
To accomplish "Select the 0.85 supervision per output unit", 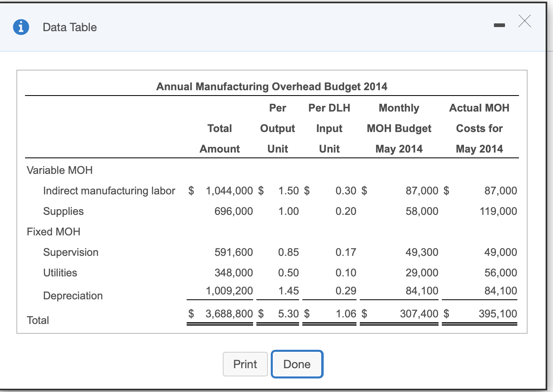I will point(289,252).
